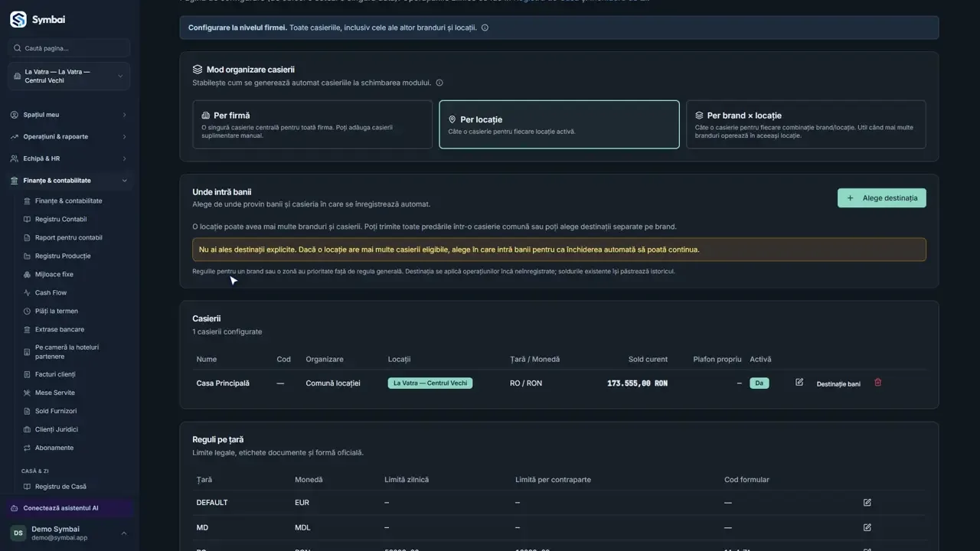Select the "Per locație" organization mode

coord(559,124)
